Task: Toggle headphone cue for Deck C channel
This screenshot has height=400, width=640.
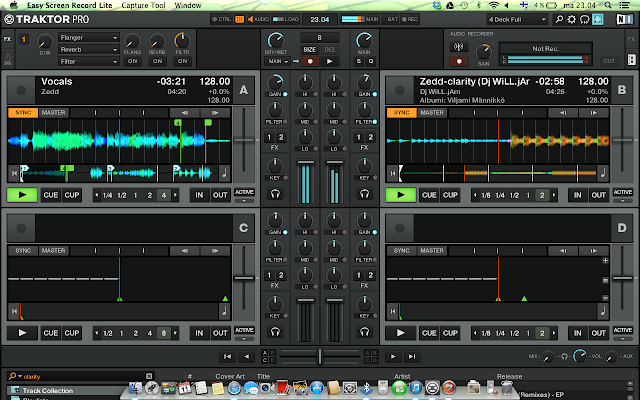Action: [275, 332]
